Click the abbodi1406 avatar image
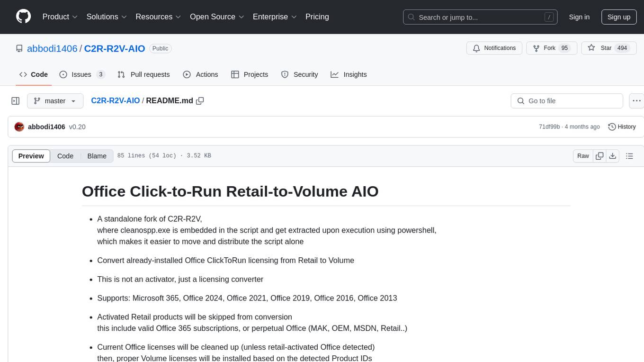Screen dimensions: 644x362 (x=19, y=127)
